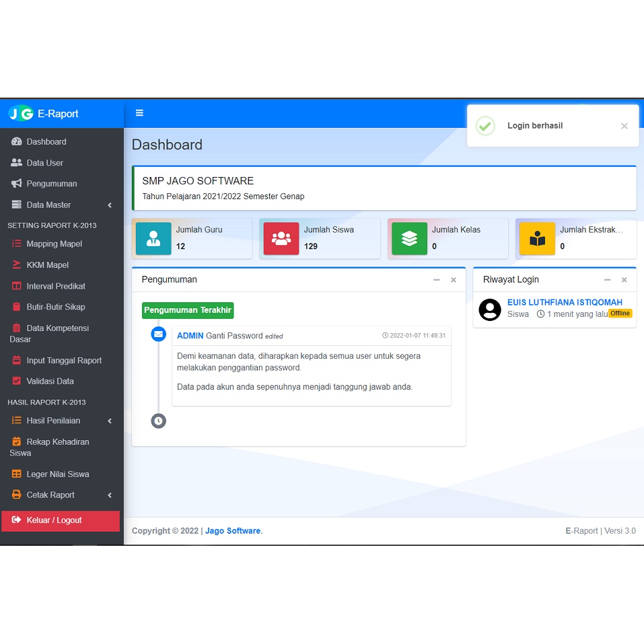Click the user avatar in Riwayat Login

pyautogui.click(x=490, y=310)
